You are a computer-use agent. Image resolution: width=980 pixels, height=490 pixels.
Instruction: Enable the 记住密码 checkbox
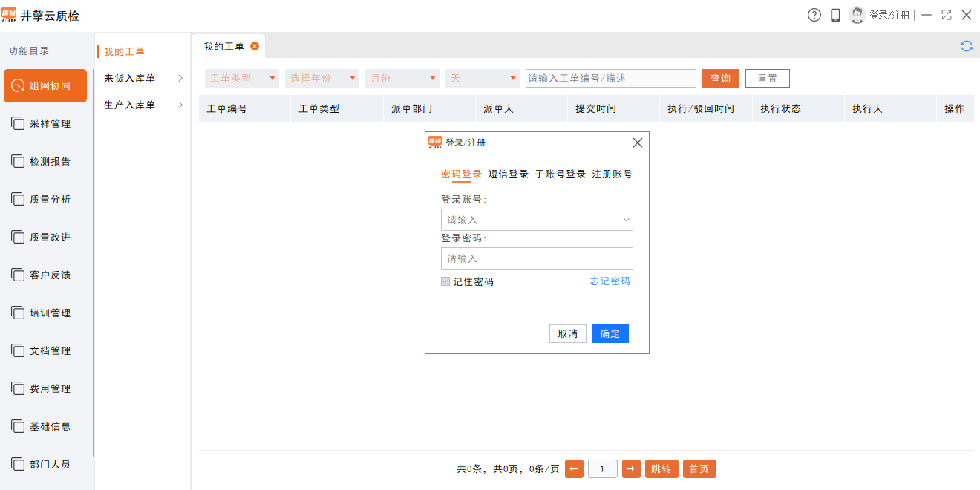coord(445,281)
